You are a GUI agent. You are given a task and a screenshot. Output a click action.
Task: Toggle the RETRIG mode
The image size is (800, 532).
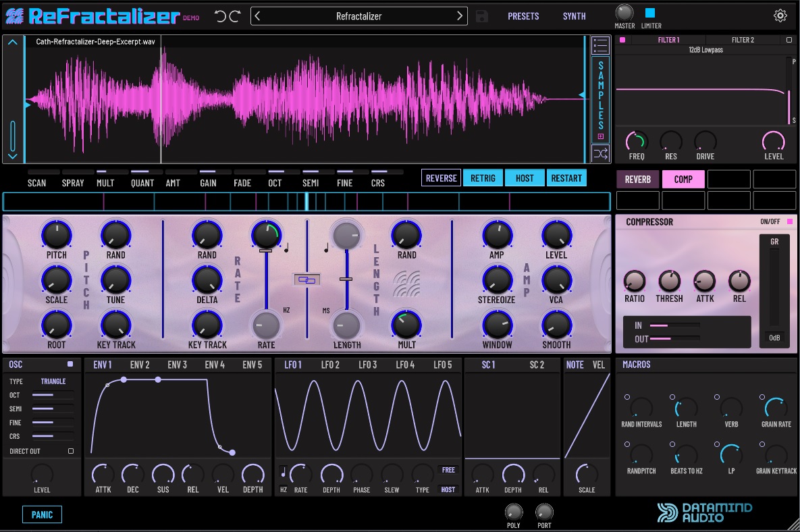click(x=483, y=178)
